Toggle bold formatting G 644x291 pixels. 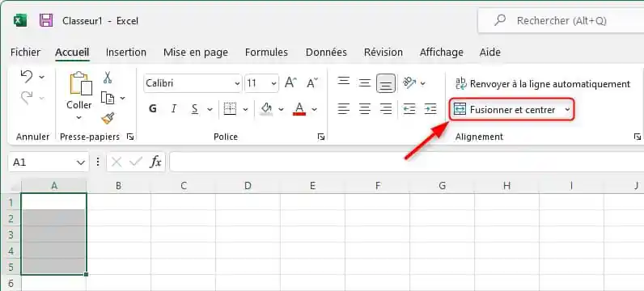(153, 109)
